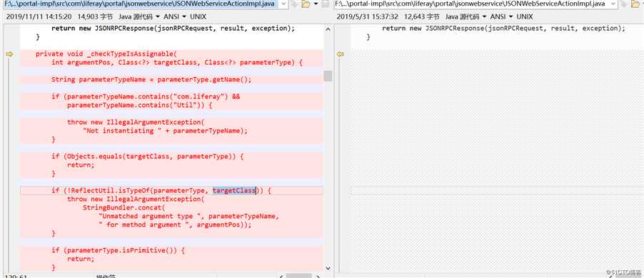Open left pane ANSI encoding dropdown
Screen dimensions: 644x278
pyautogui.click(x=174, y=17)
